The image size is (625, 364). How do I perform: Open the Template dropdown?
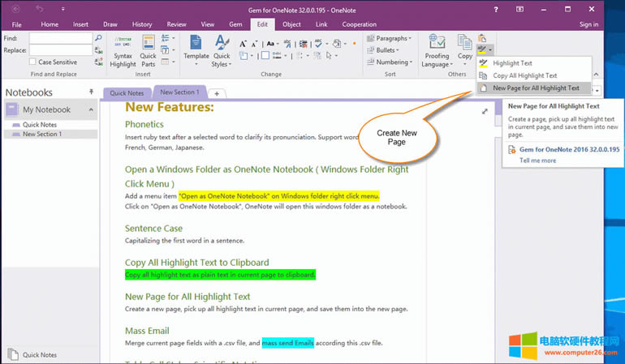pos(196,50)
